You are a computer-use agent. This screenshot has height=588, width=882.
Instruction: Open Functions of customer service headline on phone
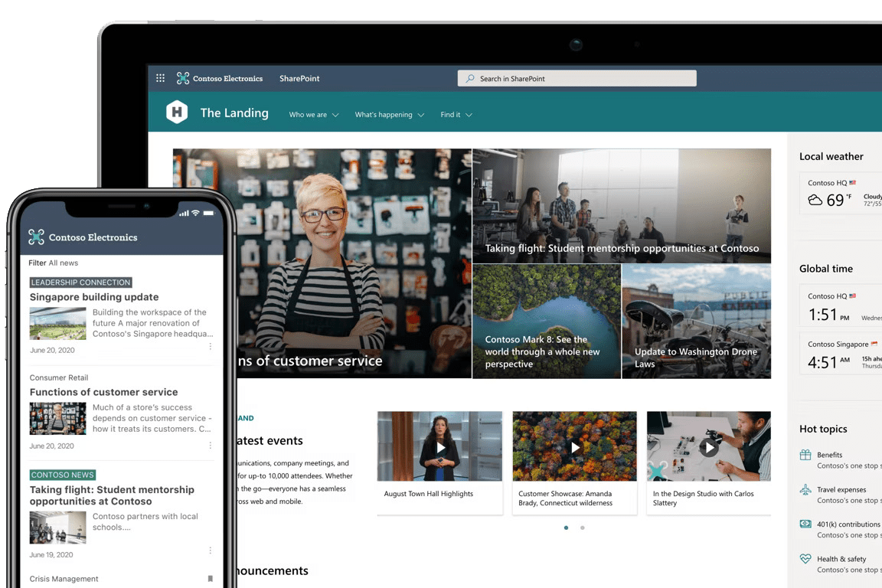coord(103,392)
